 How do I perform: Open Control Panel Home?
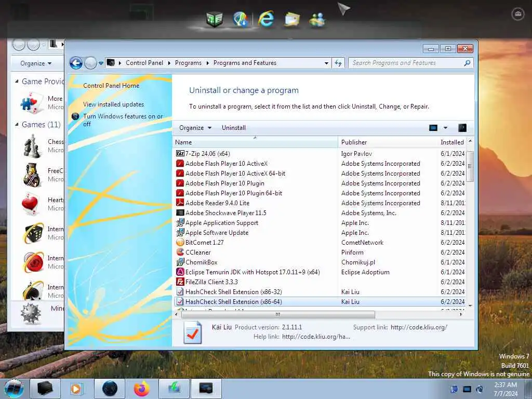click(111, 86)
